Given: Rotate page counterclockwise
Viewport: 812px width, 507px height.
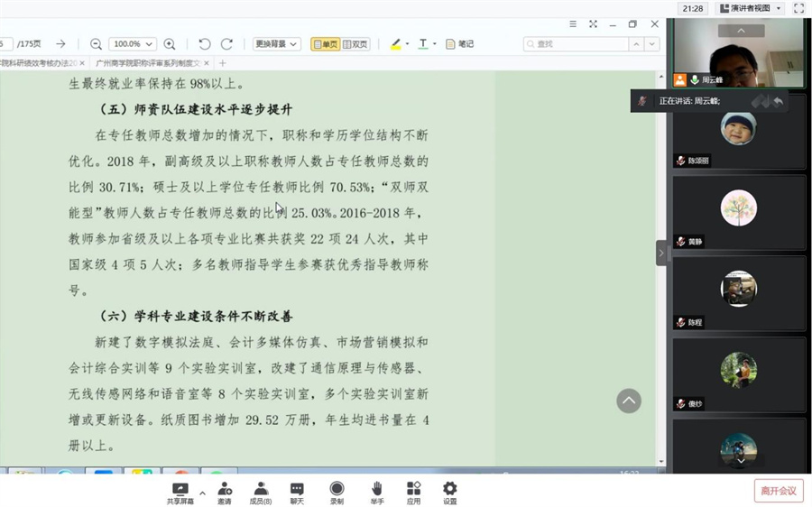Looking at the screenshot, I should [205, 44].
